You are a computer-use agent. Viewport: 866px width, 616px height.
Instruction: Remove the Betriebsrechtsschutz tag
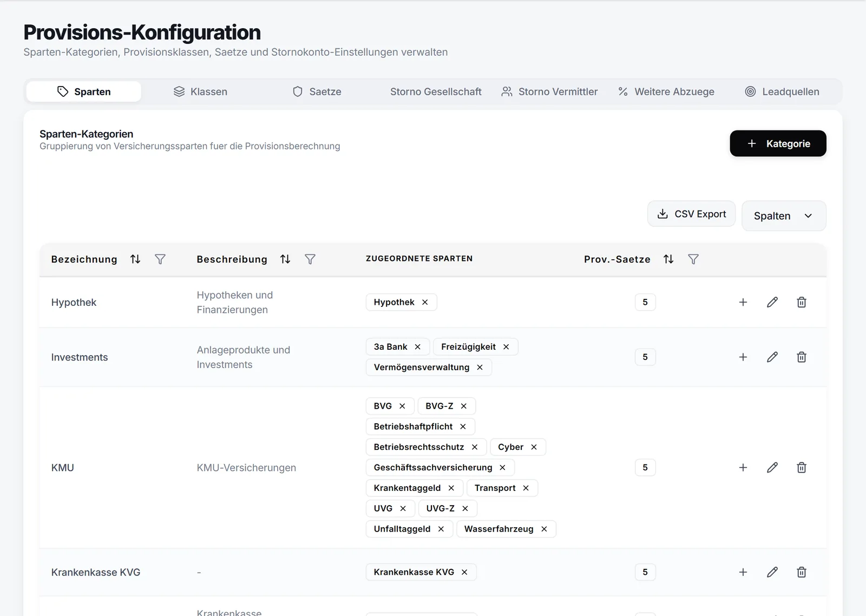pos(475,447)
